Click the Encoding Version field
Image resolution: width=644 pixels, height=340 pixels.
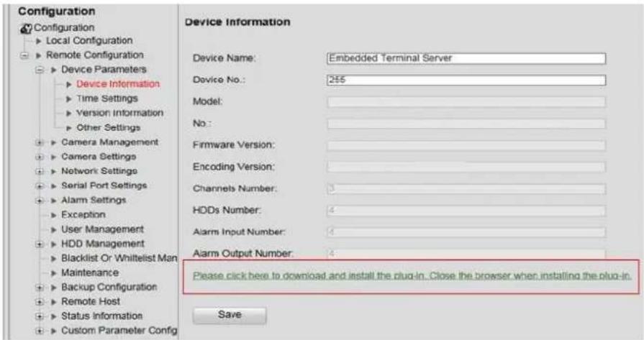point(466,167)
